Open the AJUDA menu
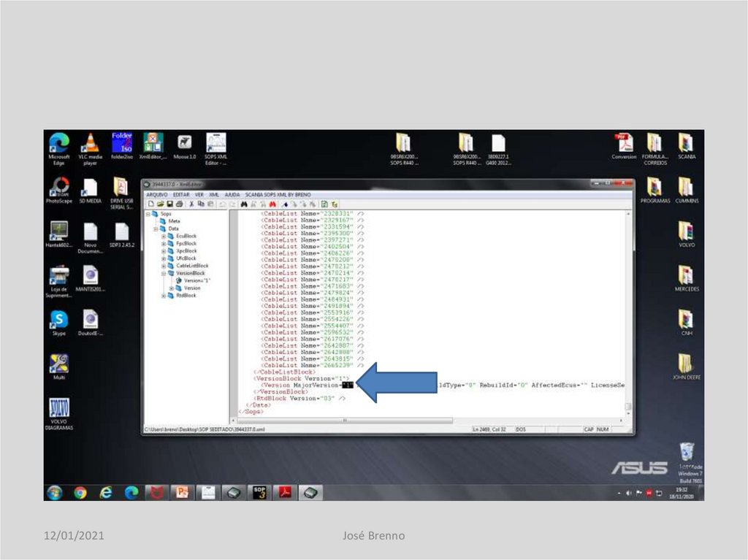Viewport: 748px width, 560px height. coord(232,195)
